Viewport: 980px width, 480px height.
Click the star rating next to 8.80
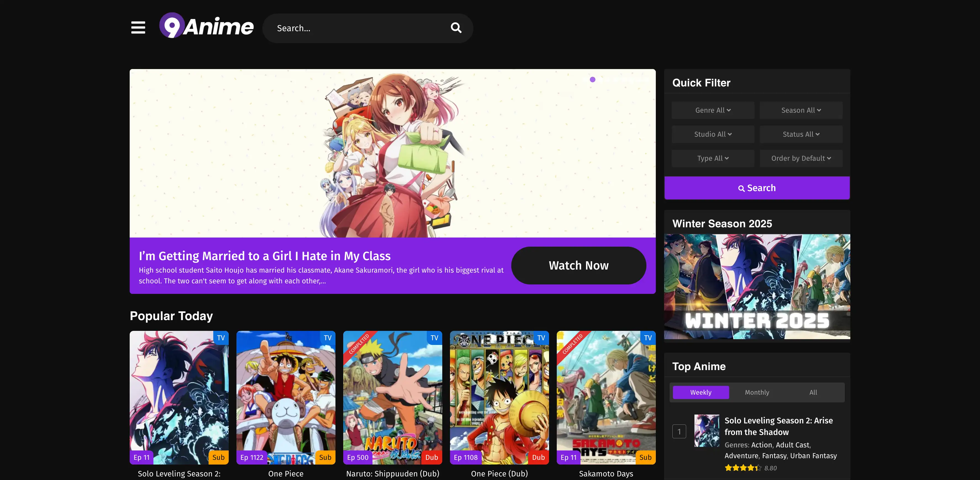coord(743,468)
